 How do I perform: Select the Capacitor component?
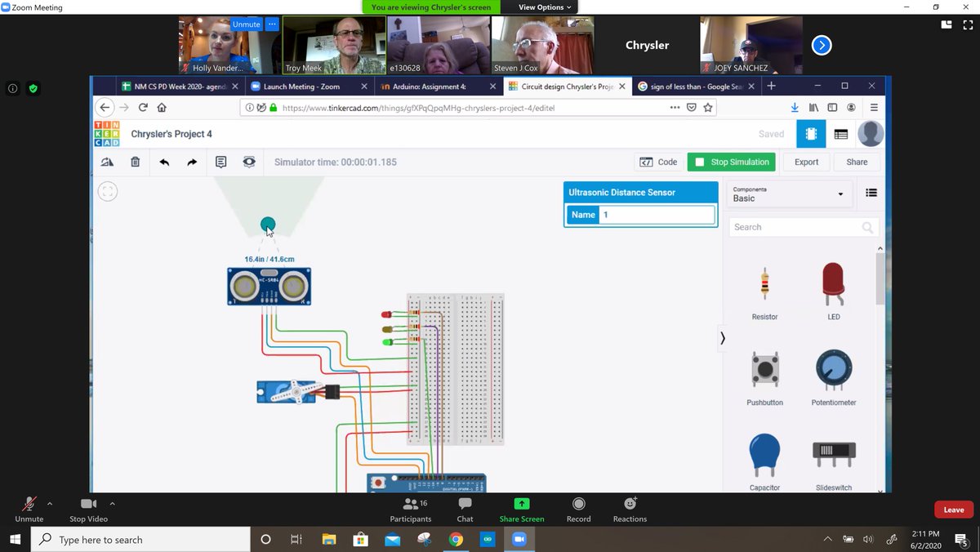pos(764,462)
